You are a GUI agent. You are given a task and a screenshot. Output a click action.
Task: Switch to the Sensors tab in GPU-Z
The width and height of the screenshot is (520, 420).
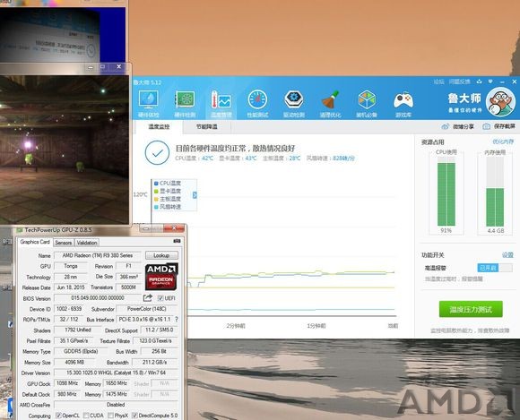click(64, 243)
